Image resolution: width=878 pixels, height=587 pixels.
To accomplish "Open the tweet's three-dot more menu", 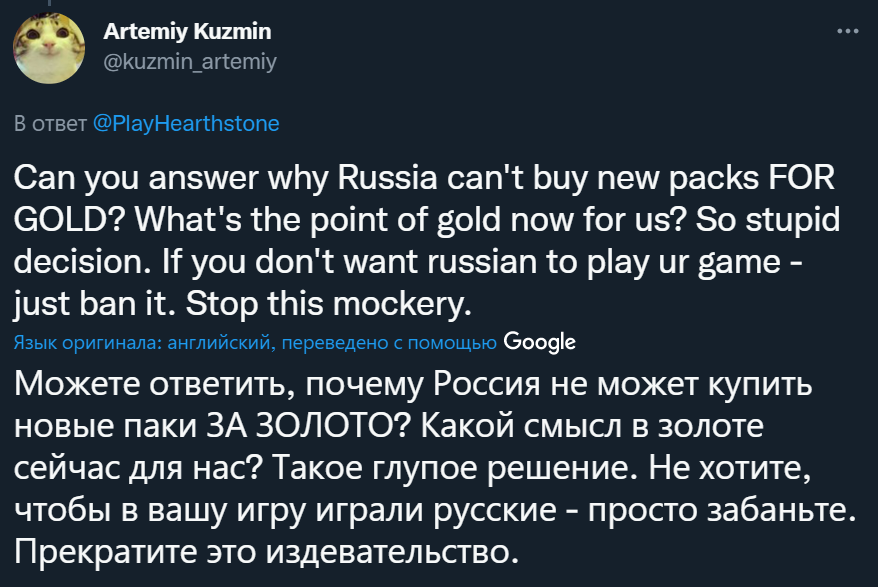I will point(847,31).
